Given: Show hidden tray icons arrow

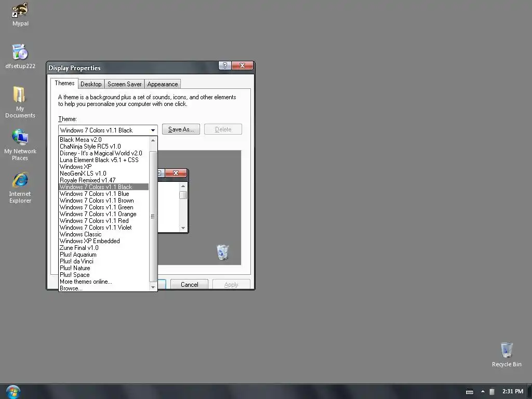Looking at the screenshot, I should pyautogui.click(x=483, y=392).
